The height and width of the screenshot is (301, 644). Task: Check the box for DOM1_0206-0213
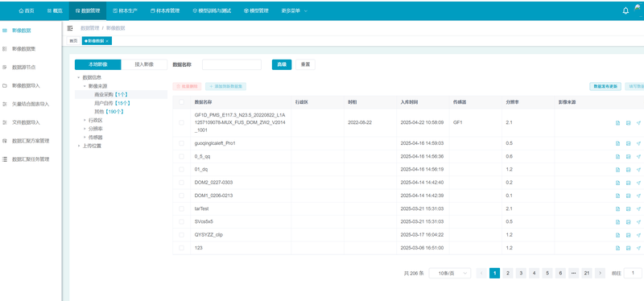182,196
